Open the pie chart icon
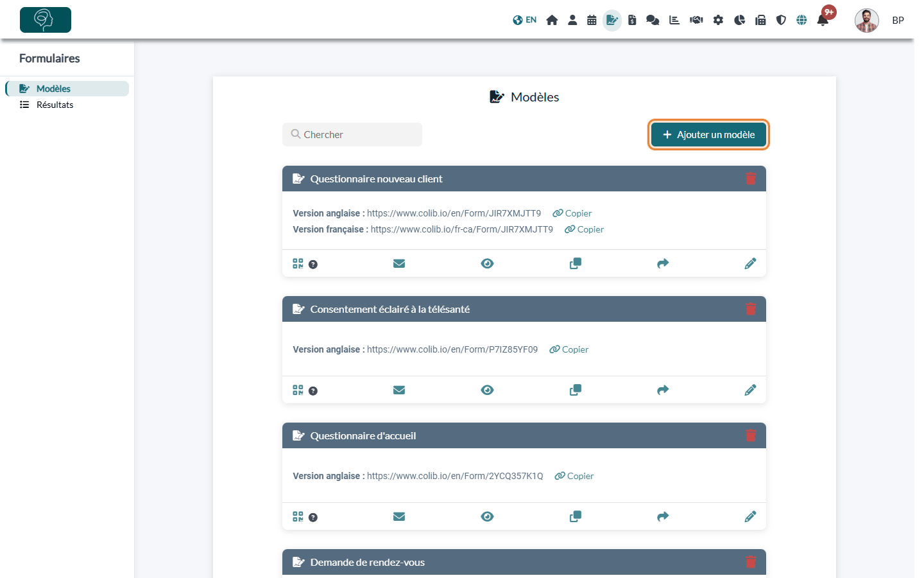924x578 pixels. pyautogui.click(x=739, y=20)
